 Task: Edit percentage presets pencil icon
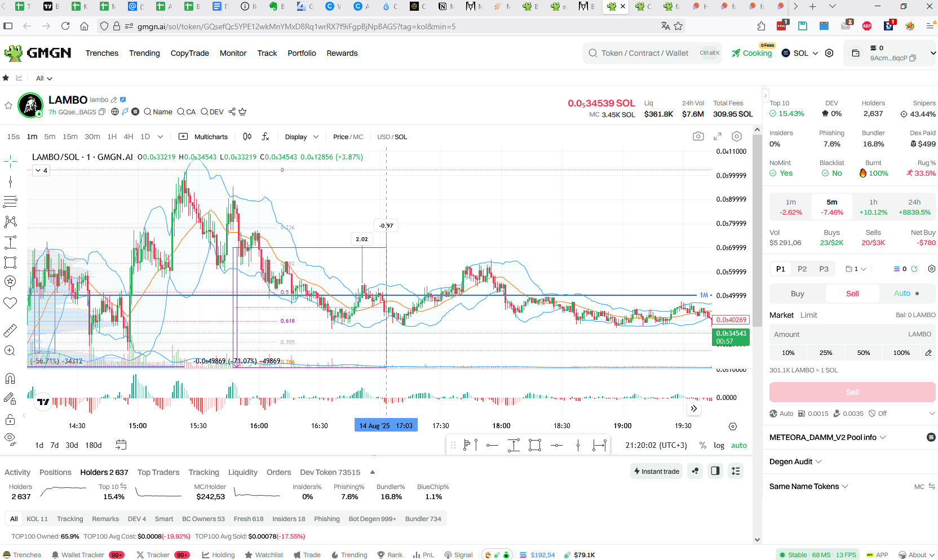pos(928,353)
